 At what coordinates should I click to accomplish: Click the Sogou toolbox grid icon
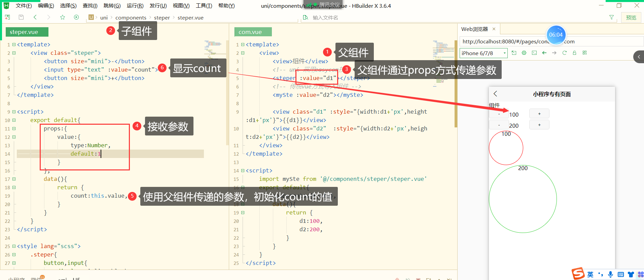[640, 274]
